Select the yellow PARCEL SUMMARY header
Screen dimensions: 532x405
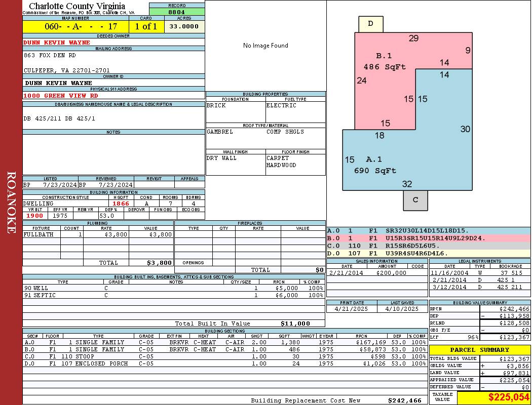tap(480, 350)
